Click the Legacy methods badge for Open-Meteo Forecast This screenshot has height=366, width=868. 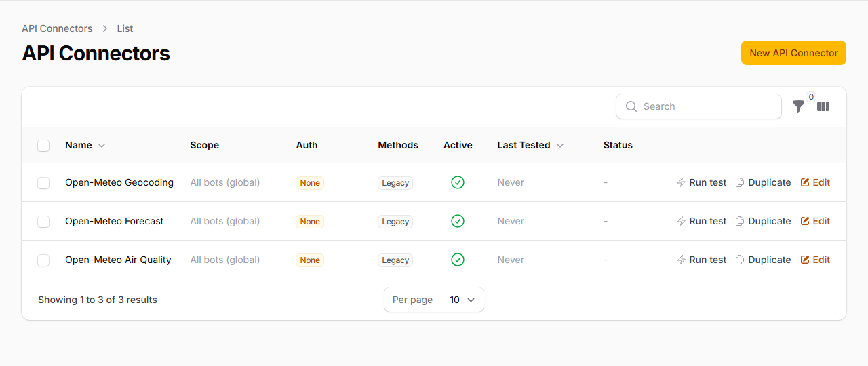[395, 221]
